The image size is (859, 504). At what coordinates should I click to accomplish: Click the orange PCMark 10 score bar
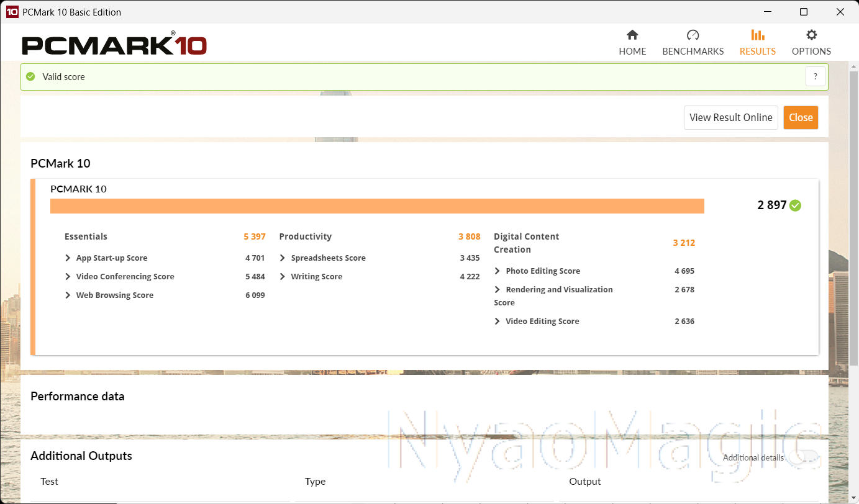point(377,206)
